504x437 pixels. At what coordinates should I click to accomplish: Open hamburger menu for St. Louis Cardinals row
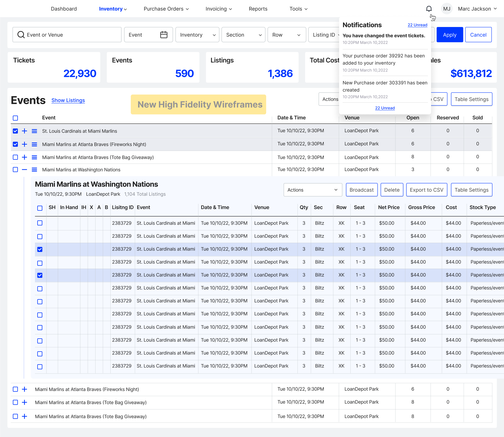(x=34, y=131)
